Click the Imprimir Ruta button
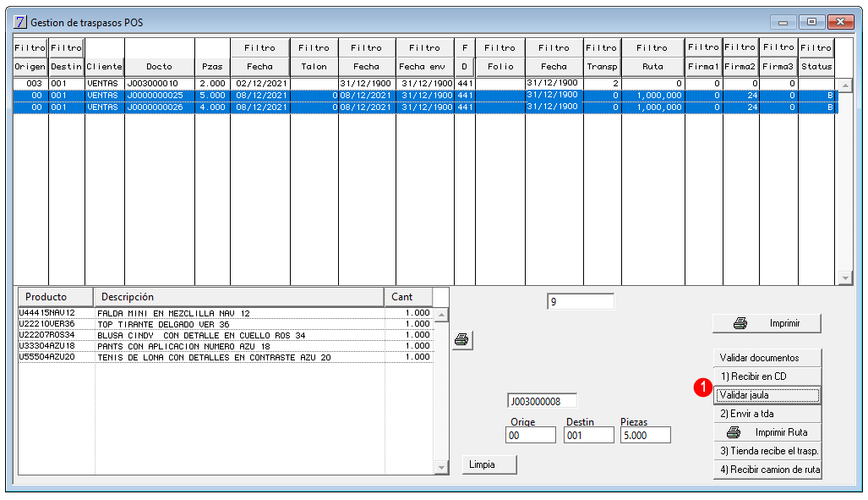Image resolution: width=868 pixels, height=500 pixels. (x=767, y=432)
